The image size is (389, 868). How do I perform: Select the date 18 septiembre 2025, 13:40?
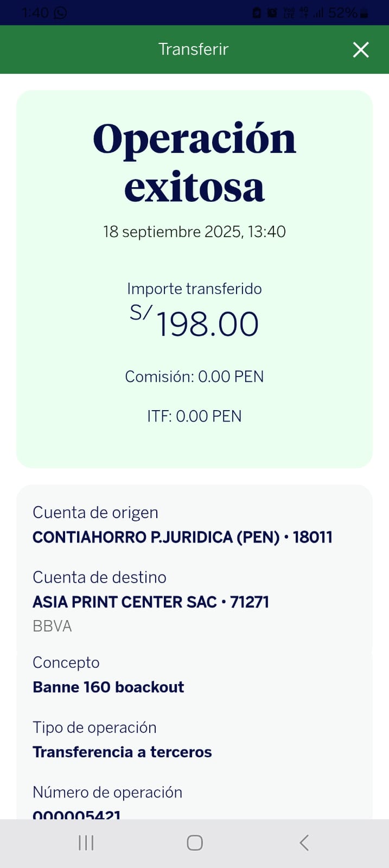[194, 232]
